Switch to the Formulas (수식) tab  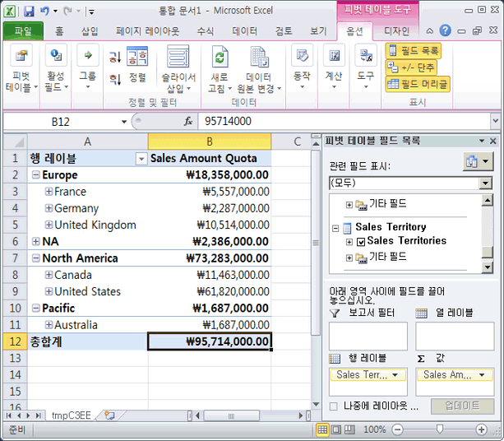coord(206,31)
